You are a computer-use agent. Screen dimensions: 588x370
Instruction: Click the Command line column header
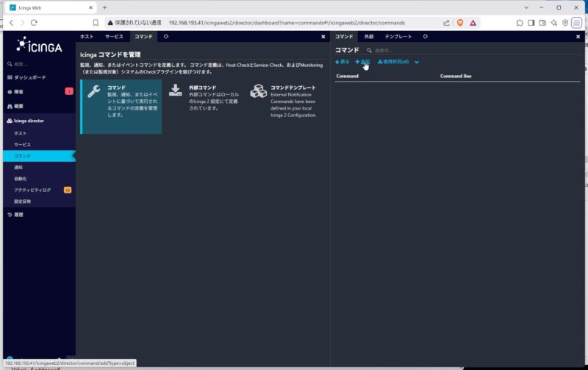click(x=456, y=77)
